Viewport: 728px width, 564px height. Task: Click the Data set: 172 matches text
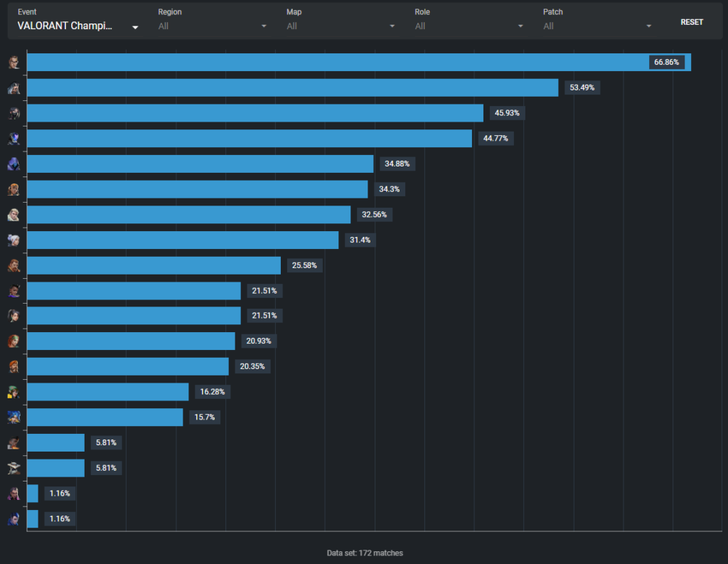[365, 553]
